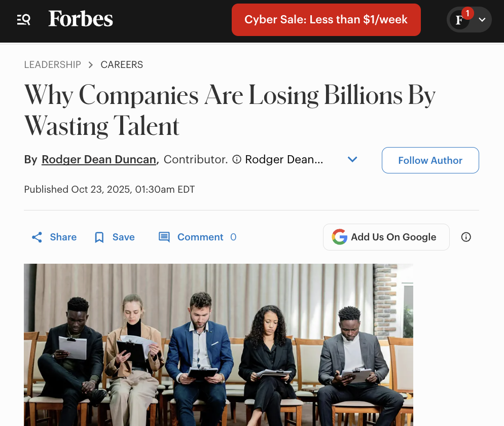Open the Comment speech bubble icon
This screenshot has height=426, width=504.
pos(164,237)
